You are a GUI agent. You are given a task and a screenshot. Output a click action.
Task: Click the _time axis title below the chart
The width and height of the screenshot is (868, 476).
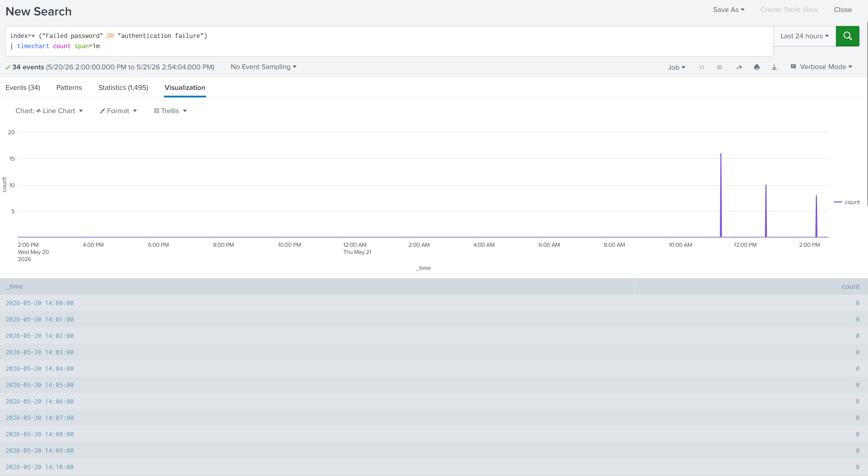(423, 268)
